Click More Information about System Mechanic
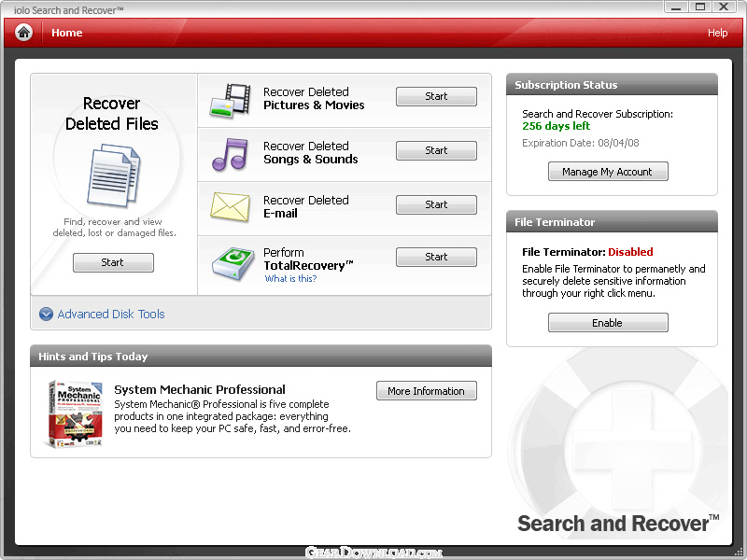The height and width of the screenshot is (560, 747). pyautogui.click(x=427, y=391)
